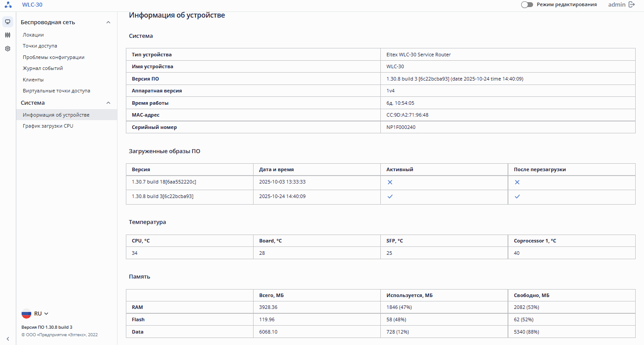Click the WLC-30 title link

[32, 5]
